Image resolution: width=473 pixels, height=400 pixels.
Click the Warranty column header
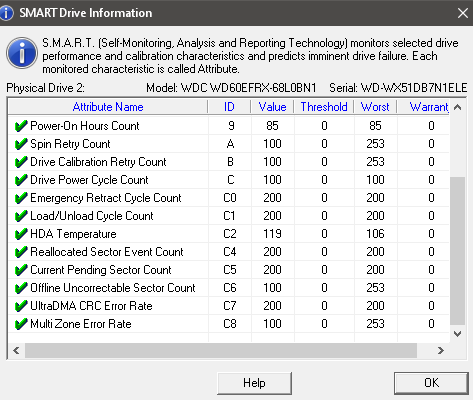pos(423,107)
